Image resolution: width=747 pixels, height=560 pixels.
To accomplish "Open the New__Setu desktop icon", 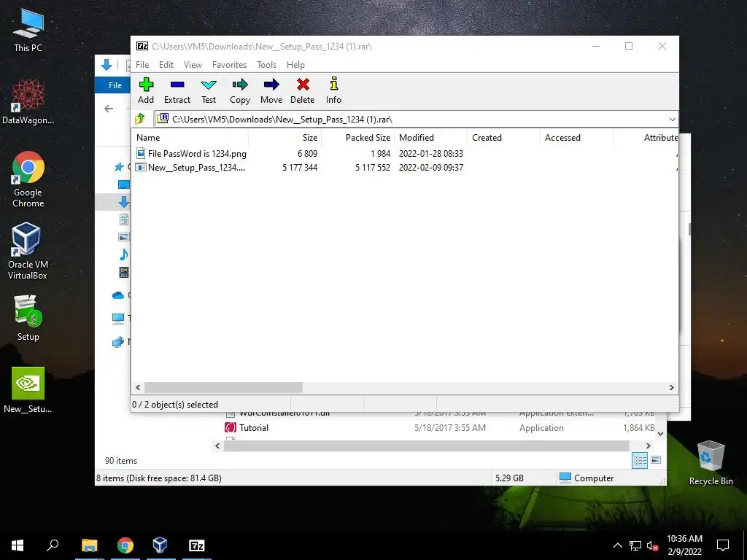I will pyautogui.click(x=28, y=390).
